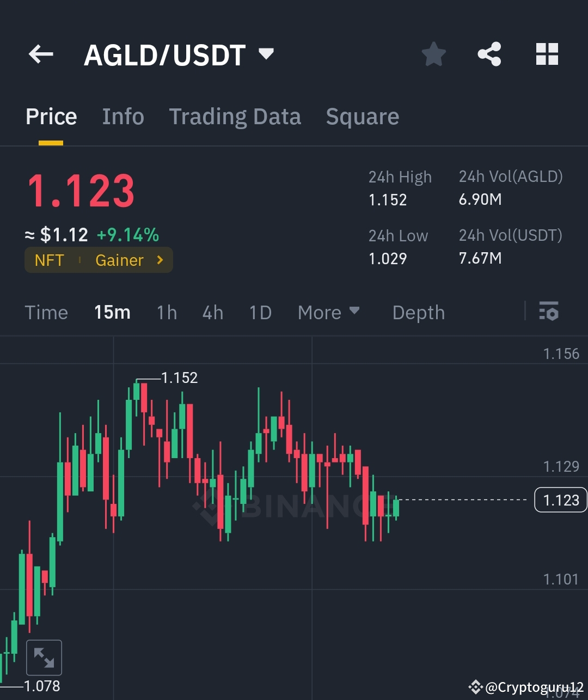Enter fullscreen chart view
The height and width of the screenshot is (700, 588).
44,657
